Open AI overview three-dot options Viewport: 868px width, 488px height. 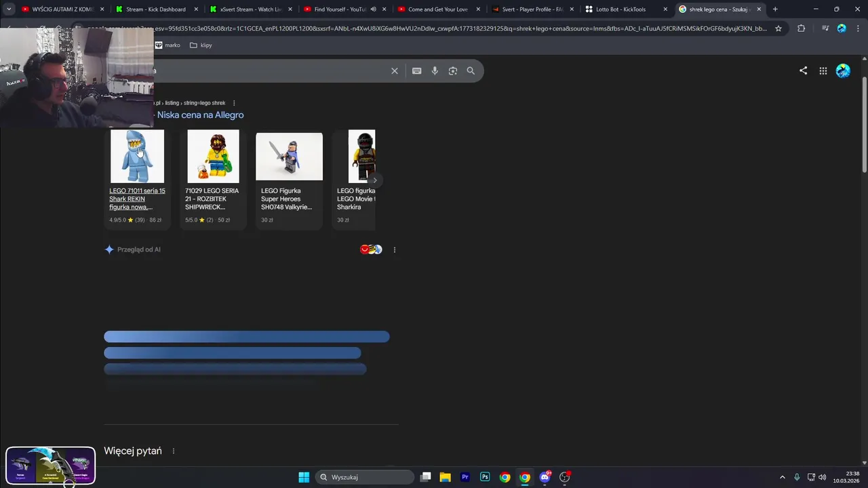point(394,249)
